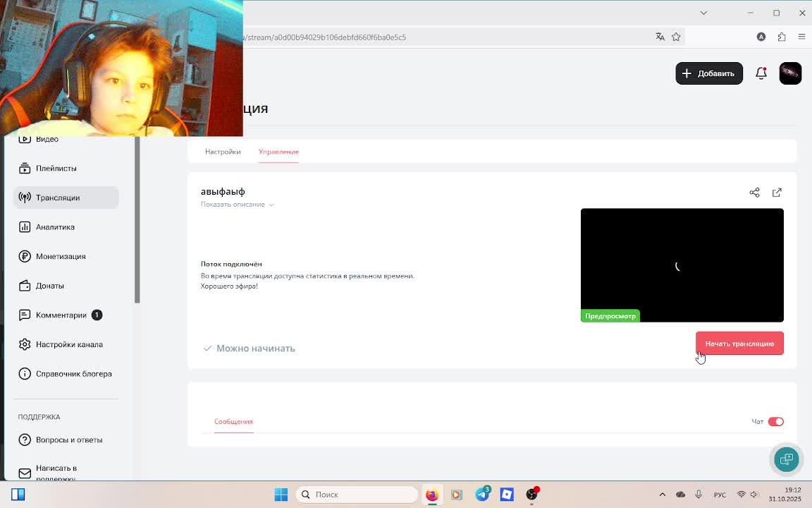Click the Можно начинать status text
This screenshot has height=508, width=812.
(x=255, y=349)
